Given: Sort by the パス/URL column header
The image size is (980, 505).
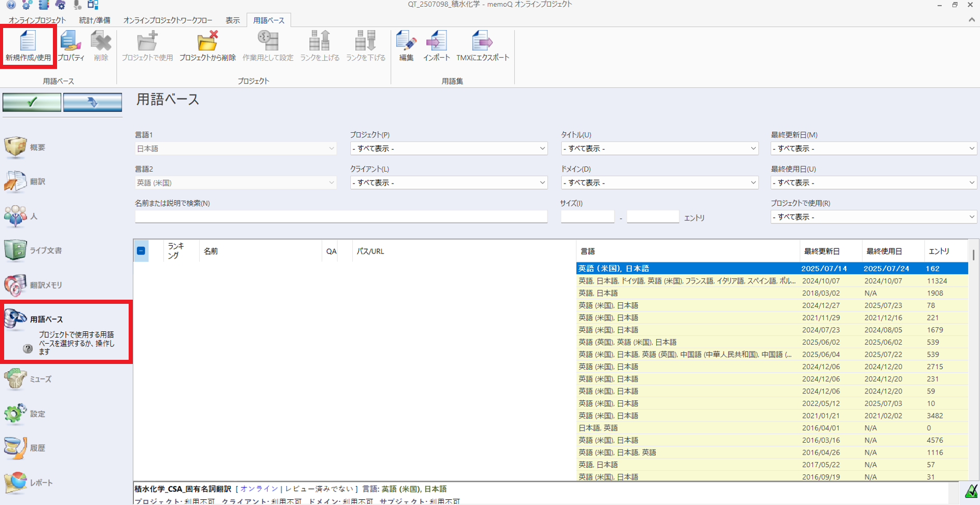Looking at the screenshot, I should click(x=464, y=251).
